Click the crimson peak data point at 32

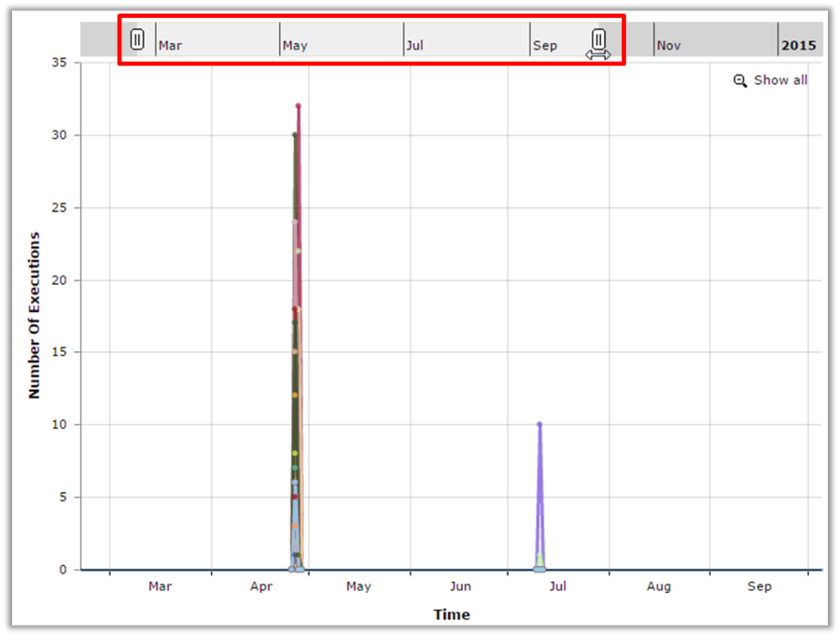(299, 106)
